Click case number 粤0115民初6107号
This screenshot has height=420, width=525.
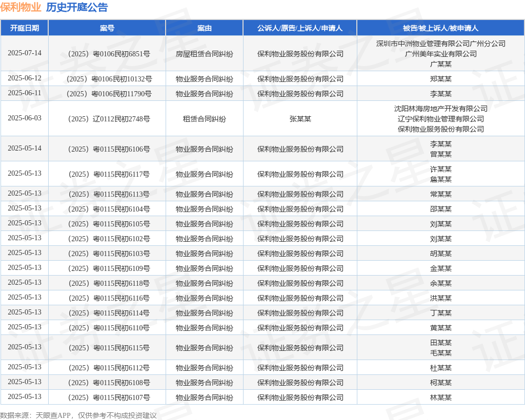tap(109, 397)
